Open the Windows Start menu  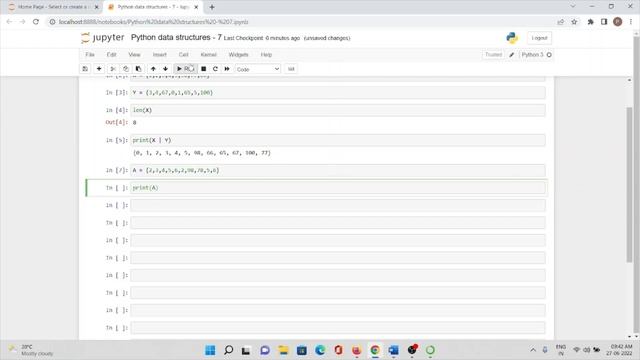(210, 350)
